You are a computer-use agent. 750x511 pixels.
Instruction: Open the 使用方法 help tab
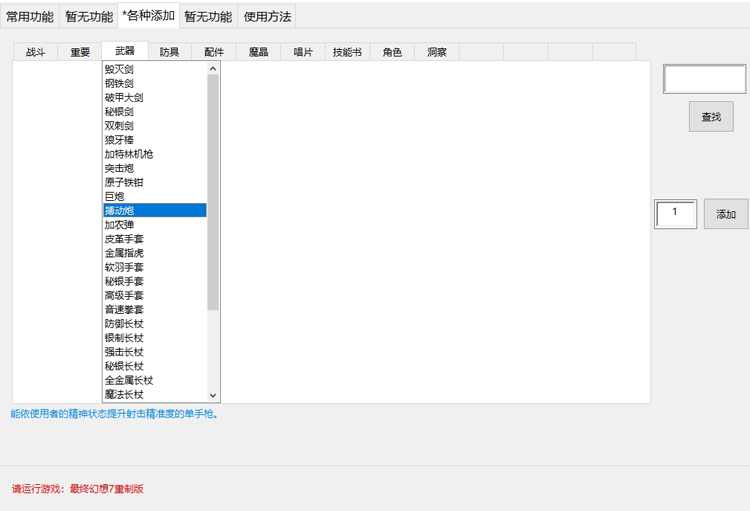click(x=267, y=17)
